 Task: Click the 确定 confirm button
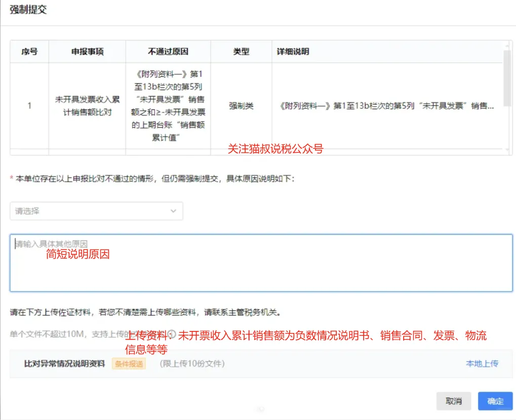495,401
